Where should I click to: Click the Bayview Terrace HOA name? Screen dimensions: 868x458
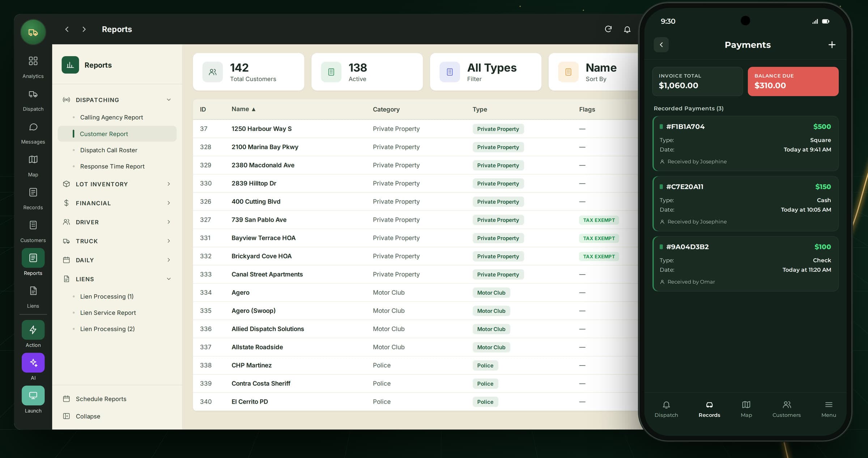[x=263, y=238]
